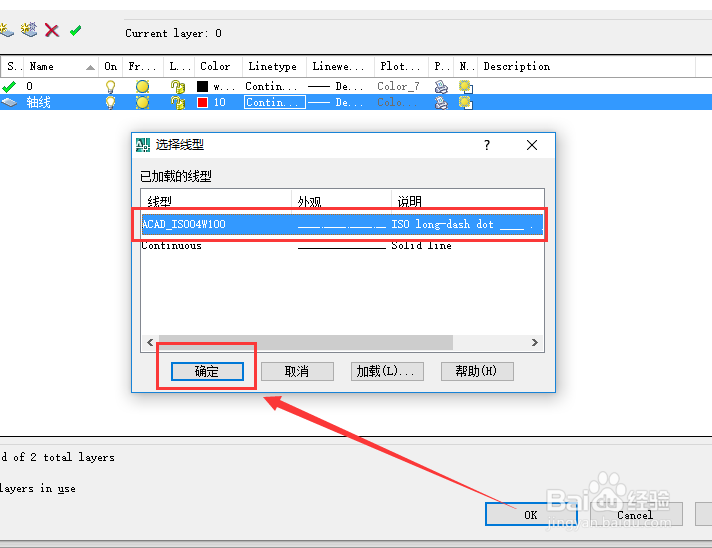Click the 说明 column header in the dialog

tap(468, 201)
